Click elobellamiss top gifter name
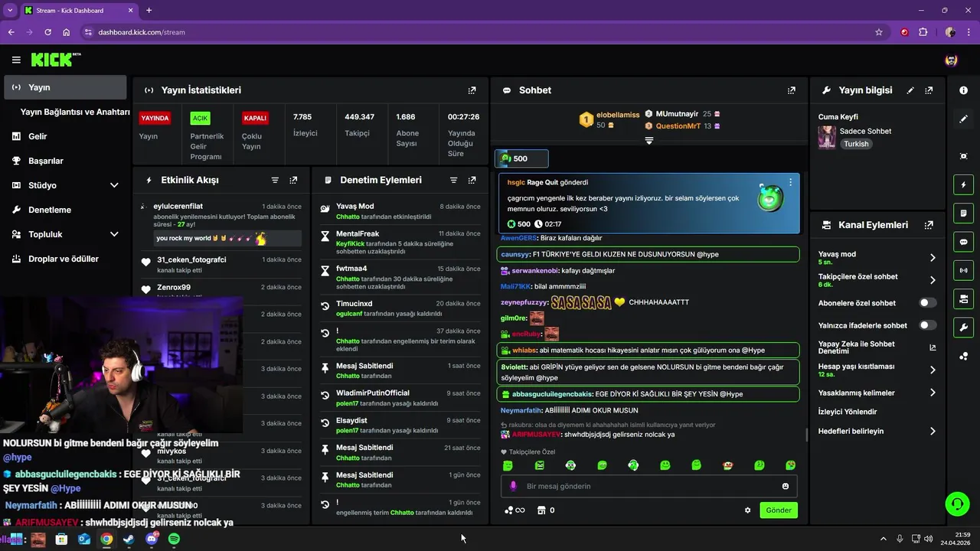This screenshot has width=980, height=551. [618, 115]
